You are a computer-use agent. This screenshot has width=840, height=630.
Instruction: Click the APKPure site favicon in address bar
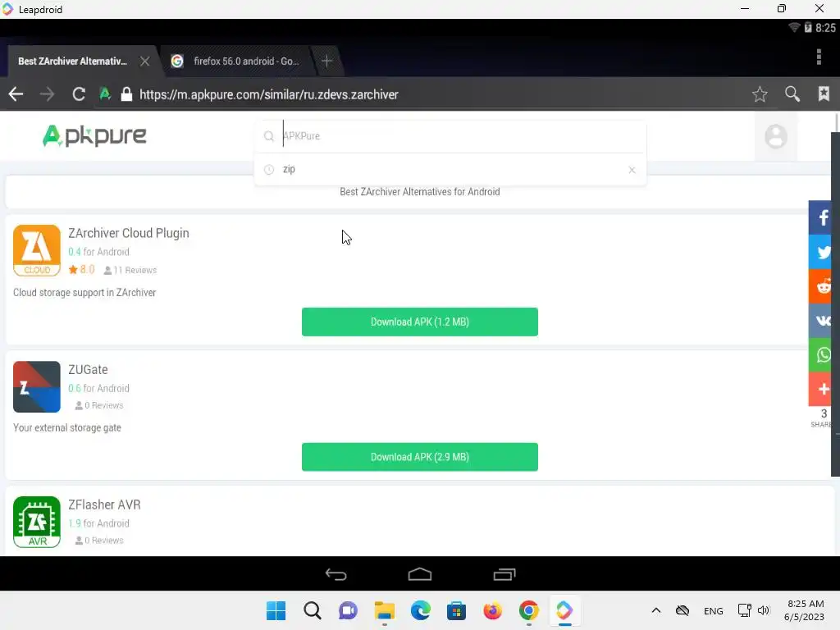pyautogui.click(x=105, y=94)
